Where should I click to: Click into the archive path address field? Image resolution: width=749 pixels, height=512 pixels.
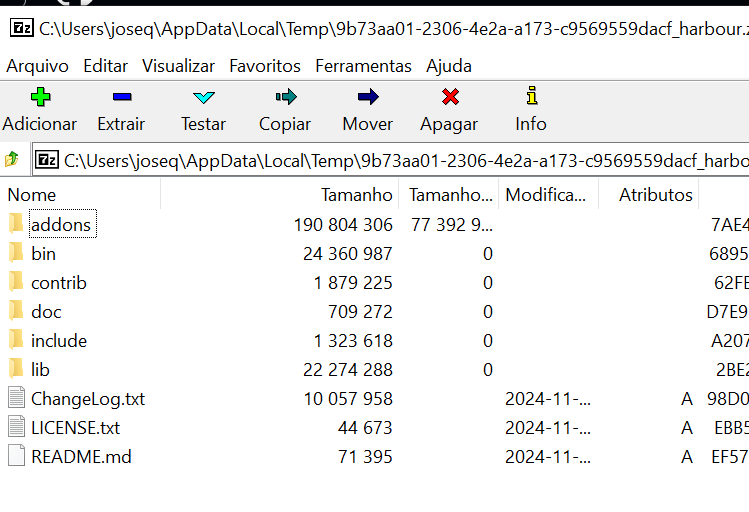391,160
